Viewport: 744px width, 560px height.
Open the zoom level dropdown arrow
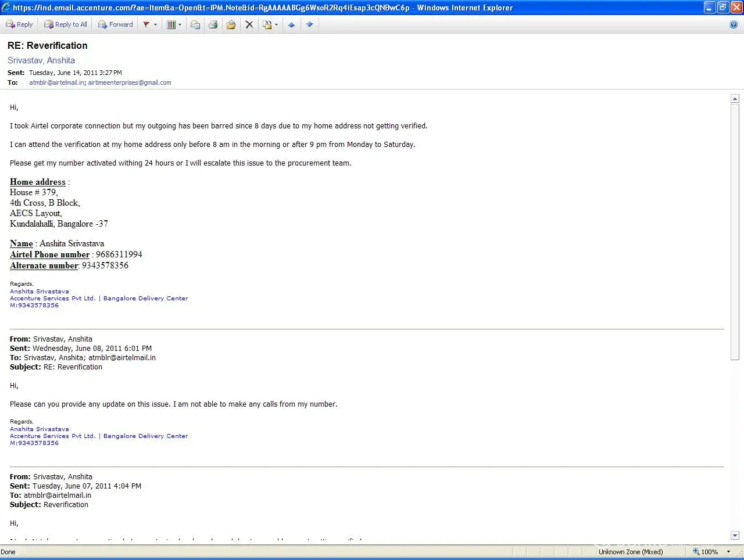click(728, 552)
